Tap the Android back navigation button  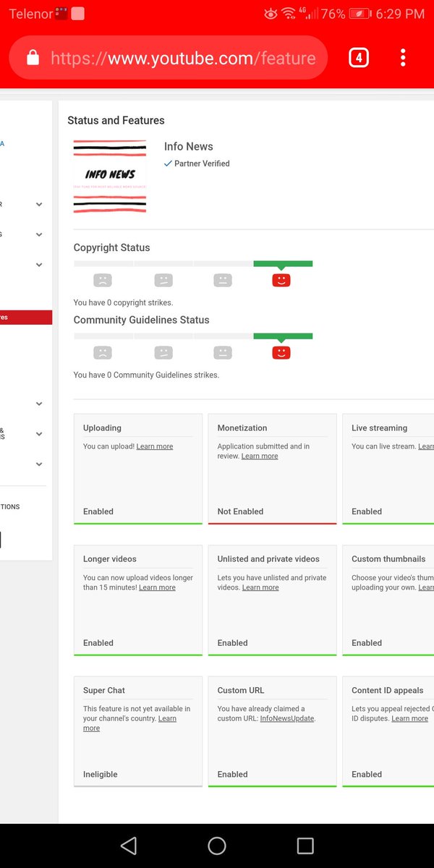tap(129, 846)
